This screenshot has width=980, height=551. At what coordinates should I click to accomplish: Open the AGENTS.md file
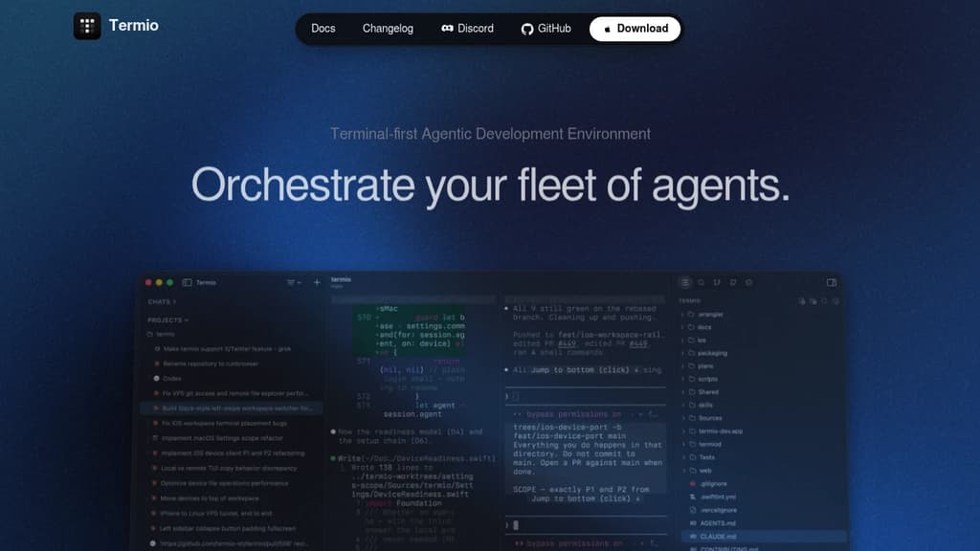(x=712, y=523)
